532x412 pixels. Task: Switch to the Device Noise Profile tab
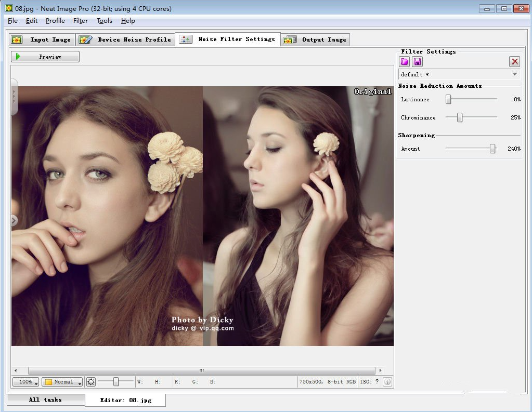126,39
